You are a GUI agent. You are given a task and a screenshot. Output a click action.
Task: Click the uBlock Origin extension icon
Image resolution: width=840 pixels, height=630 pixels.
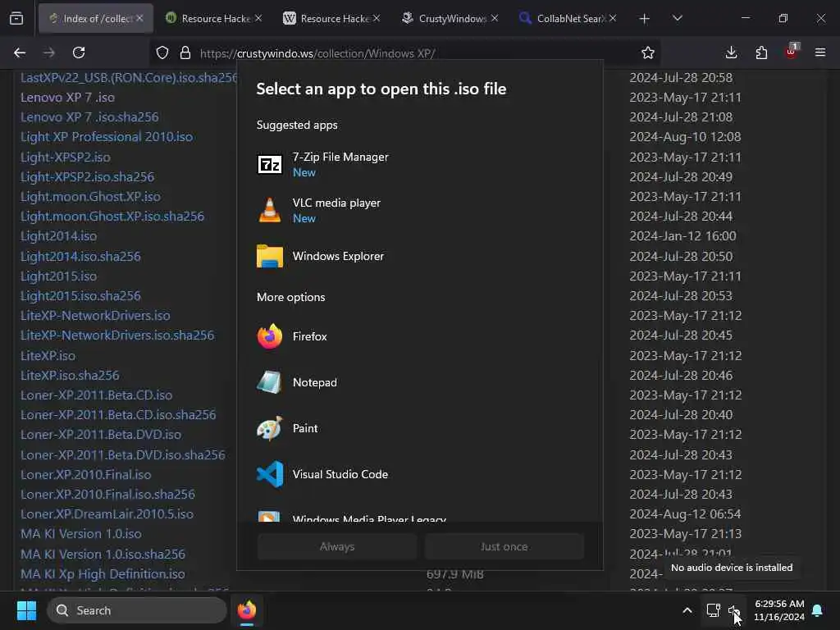792,52
